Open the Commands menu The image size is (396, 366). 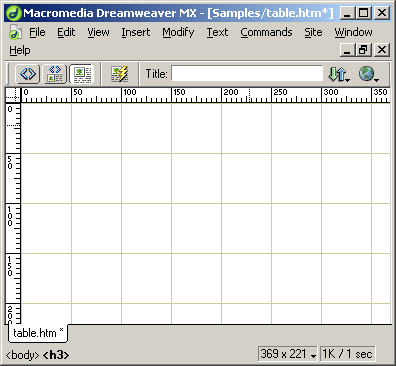pos(266,32)
